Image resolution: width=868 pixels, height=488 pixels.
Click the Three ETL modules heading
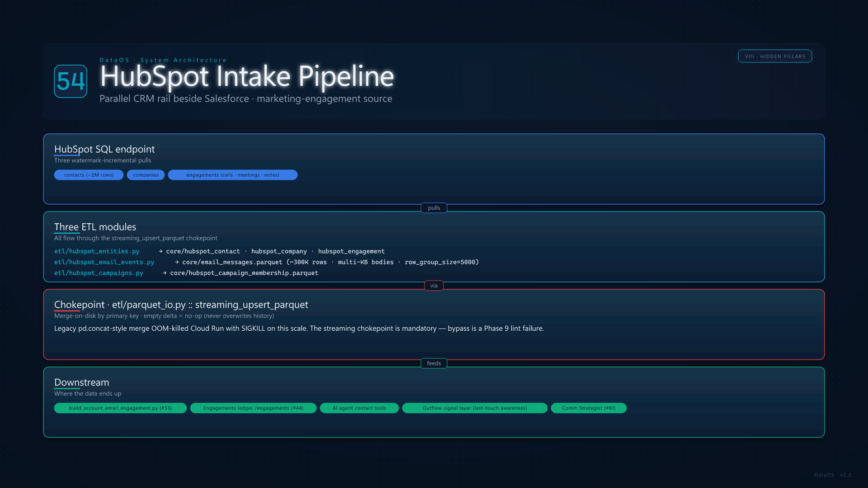click(95, 227)
